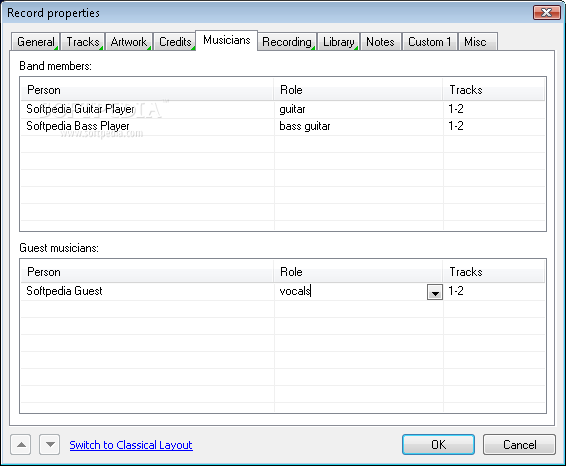Click Guest musicians Role column header
The image size is (566, 466).
tap(358, 271)
